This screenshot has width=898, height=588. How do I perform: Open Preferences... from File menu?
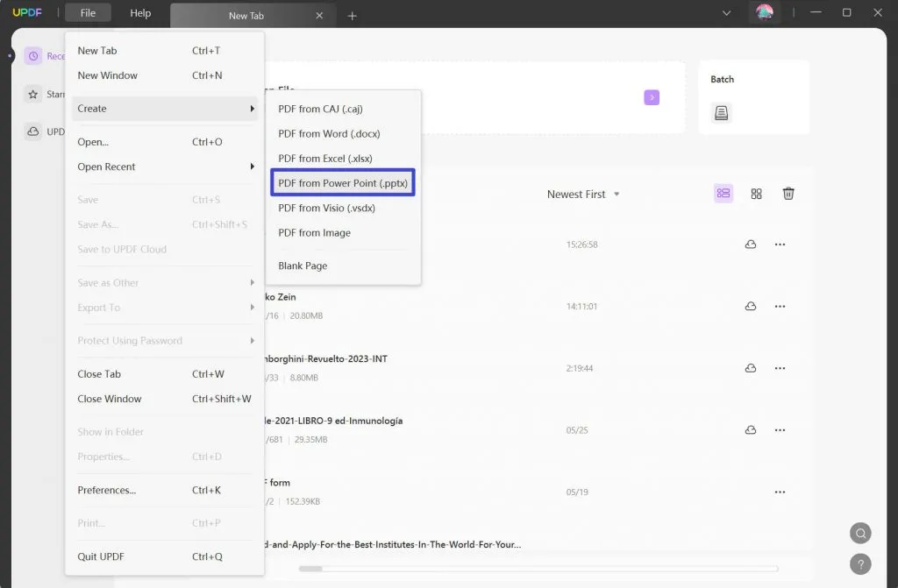click(165, 490)
